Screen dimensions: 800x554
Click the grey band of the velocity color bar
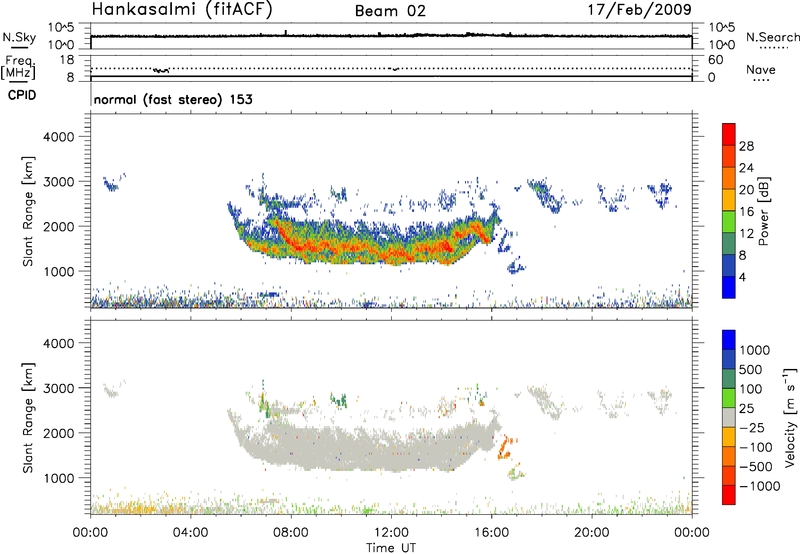[x=729, y=418]
